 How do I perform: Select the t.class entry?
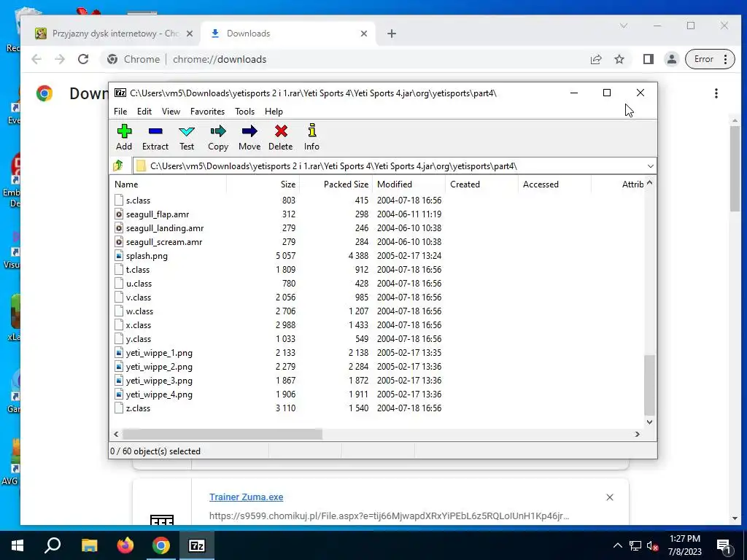coord(138,270)
